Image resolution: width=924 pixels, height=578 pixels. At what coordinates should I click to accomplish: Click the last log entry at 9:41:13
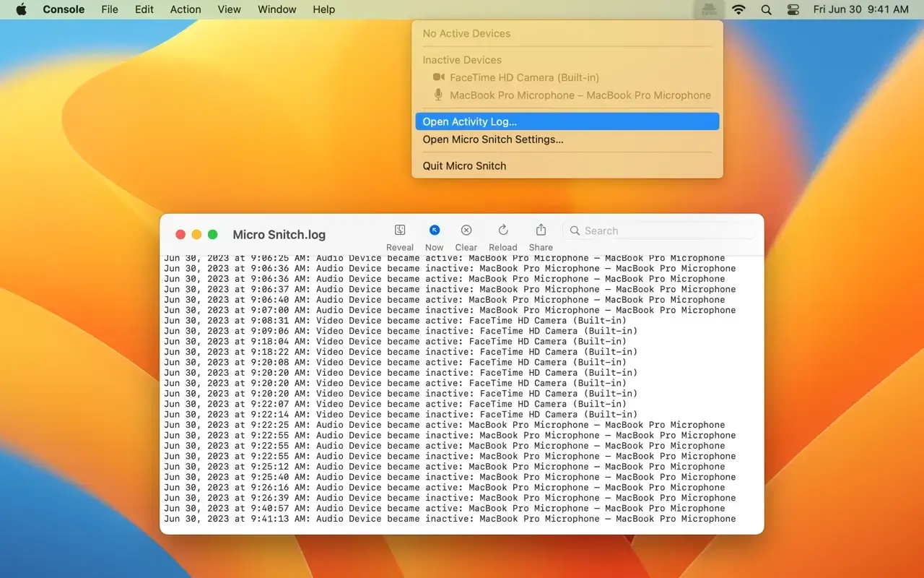[x=450, y=519]
